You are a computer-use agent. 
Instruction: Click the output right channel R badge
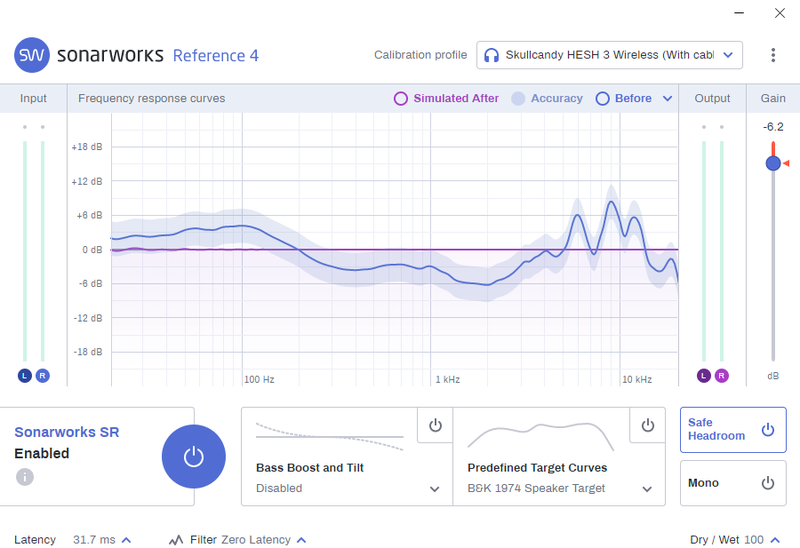[721, 376]
